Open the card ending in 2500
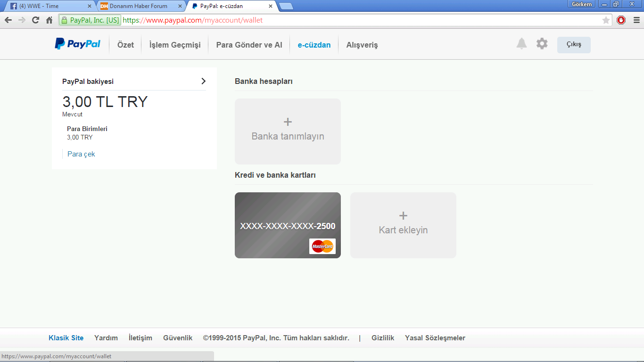 click(x=288, y=225)
